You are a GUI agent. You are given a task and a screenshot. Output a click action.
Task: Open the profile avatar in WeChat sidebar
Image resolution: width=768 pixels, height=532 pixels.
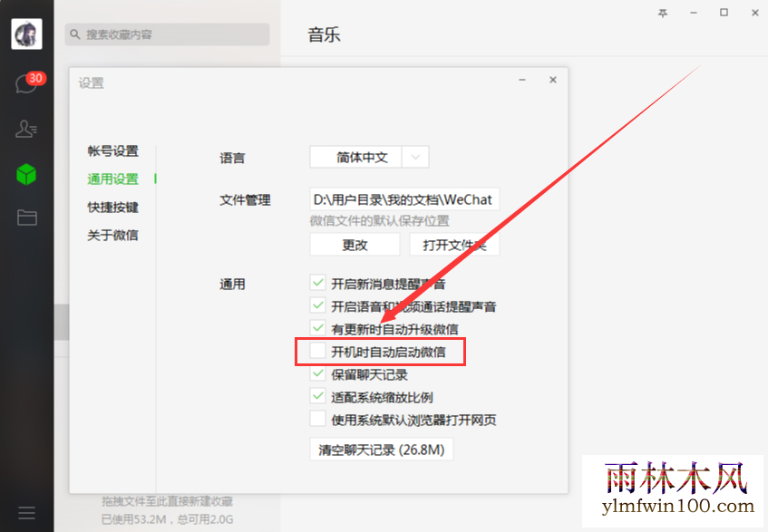pos(26,34)
